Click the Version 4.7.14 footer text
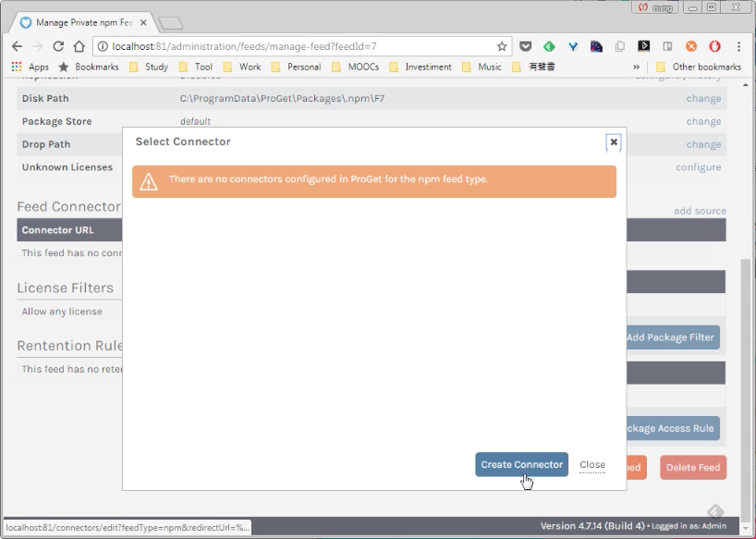Viewport: 756px width, 539px height. [x=592, y=525]
